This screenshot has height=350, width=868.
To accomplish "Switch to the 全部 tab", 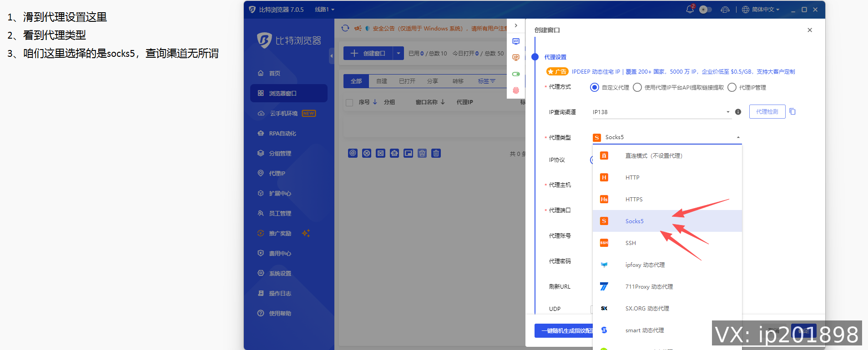I will click(356, 81).
